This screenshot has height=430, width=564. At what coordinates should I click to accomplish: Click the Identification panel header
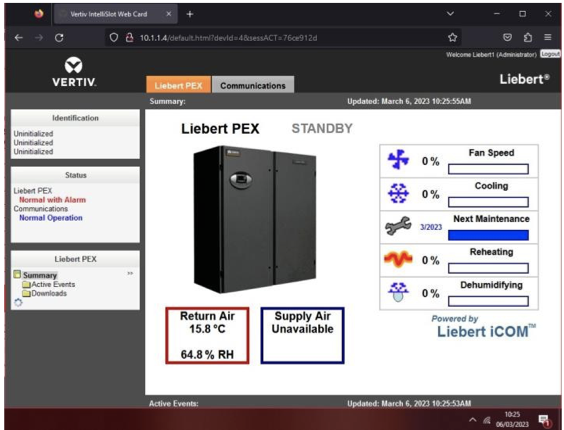75,118
